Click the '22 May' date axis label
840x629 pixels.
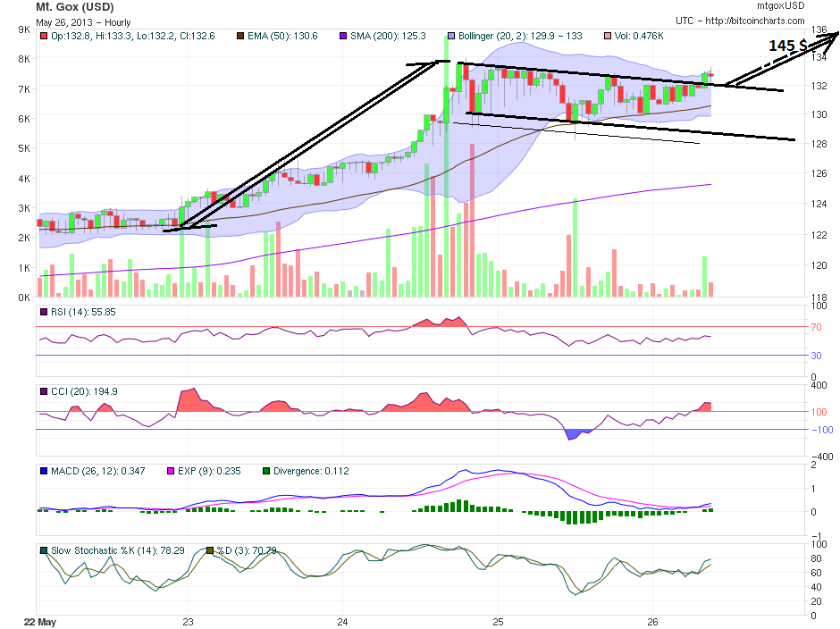coord(40,622)
